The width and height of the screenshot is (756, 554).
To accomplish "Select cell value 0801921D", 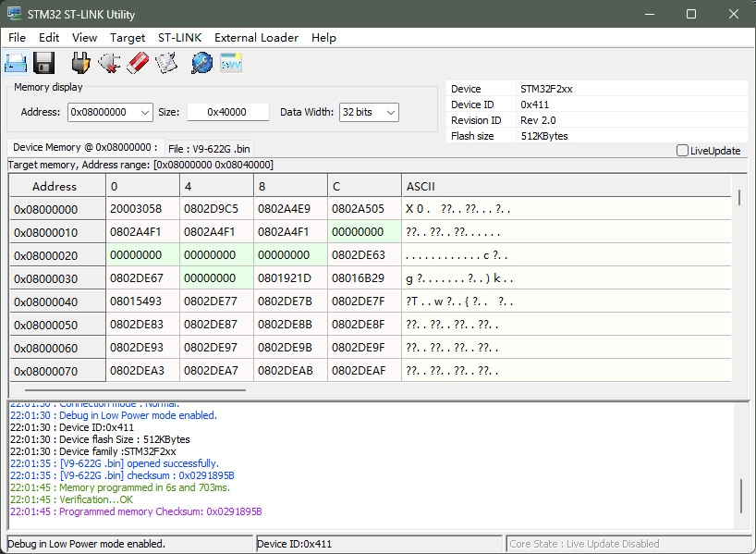I will click(291, 278).
